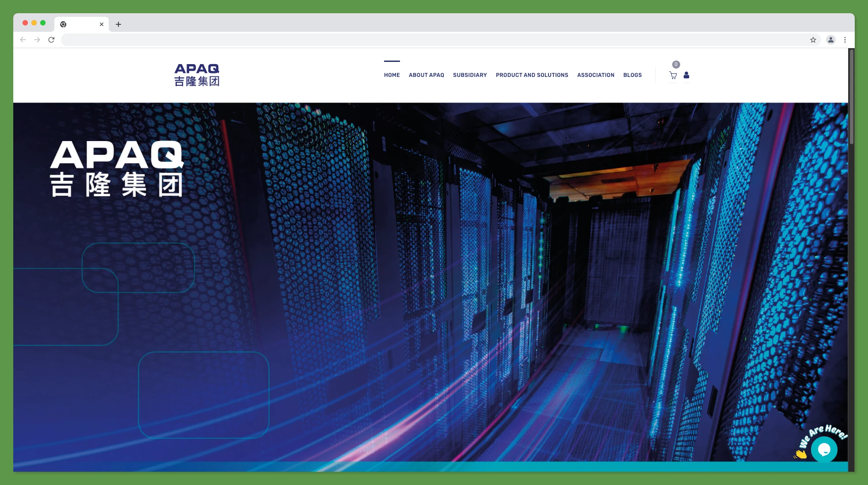Check the cart item count badge
The width and height of the screenshot is (868, 485).
[x=676, y=64]
